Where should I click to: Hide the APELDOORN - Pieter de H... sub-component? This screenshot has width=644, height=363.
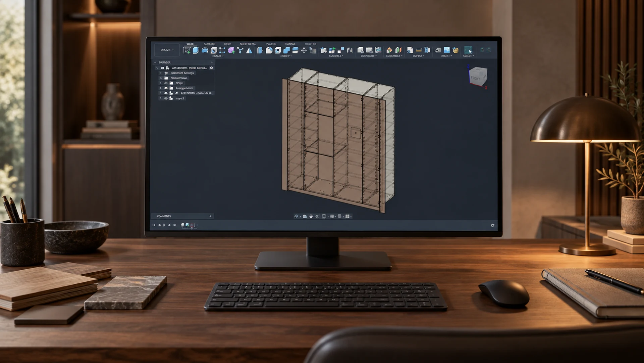(x=166, y=93)
